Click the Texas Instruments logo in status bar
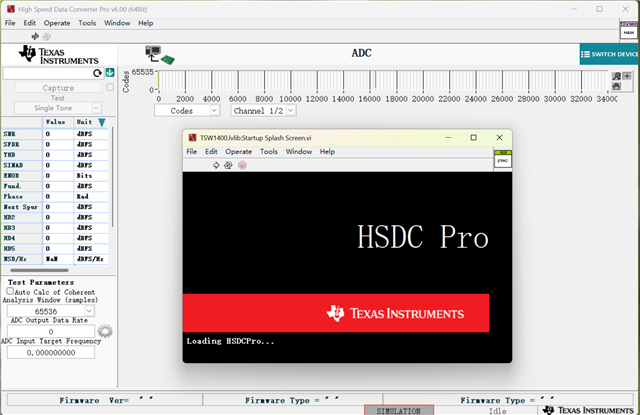The image size is (640, 415). (588, 410)
